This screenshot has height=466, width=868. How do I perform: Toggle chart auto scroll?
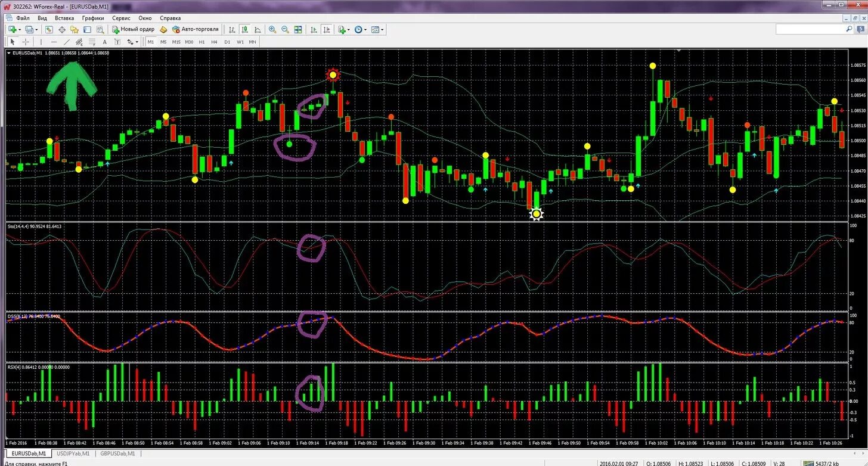click(x=314, y=29)
